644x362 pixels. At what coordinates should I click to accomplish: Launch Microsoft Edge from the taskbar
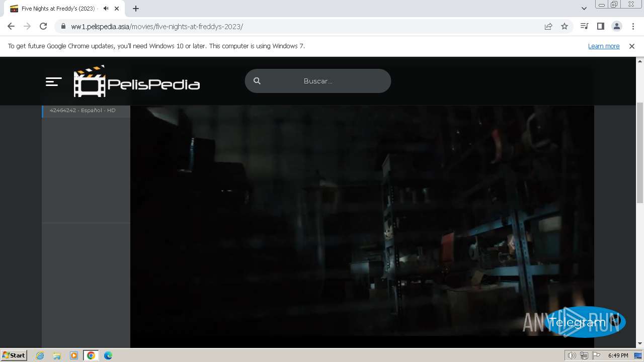(x=108, y=355)
